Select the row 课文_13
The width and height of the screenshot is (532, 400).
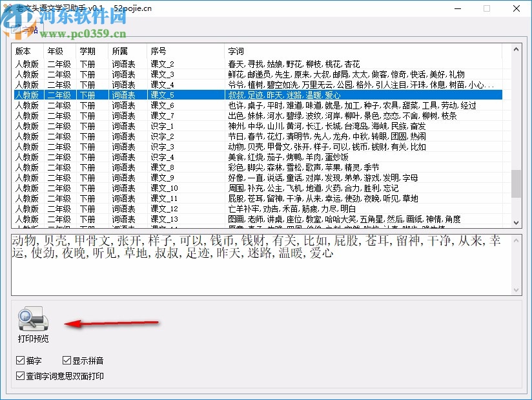(x=258, y=219)
